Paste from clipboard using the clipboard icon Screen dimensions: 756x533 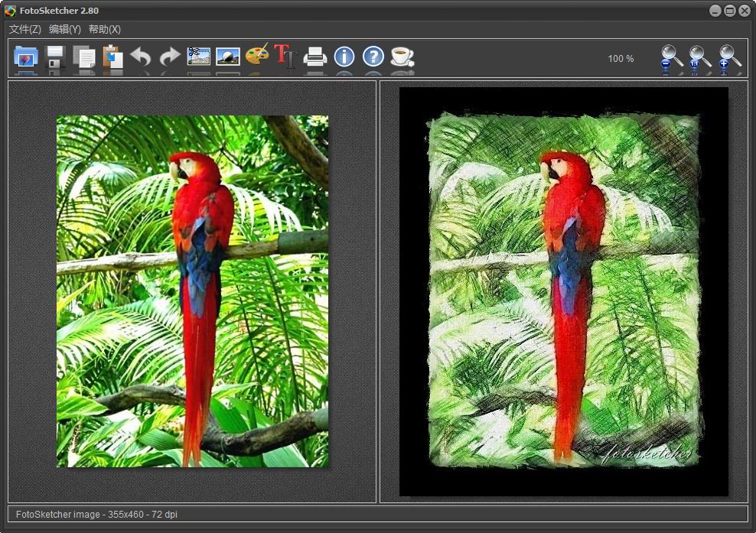point(112,57)
